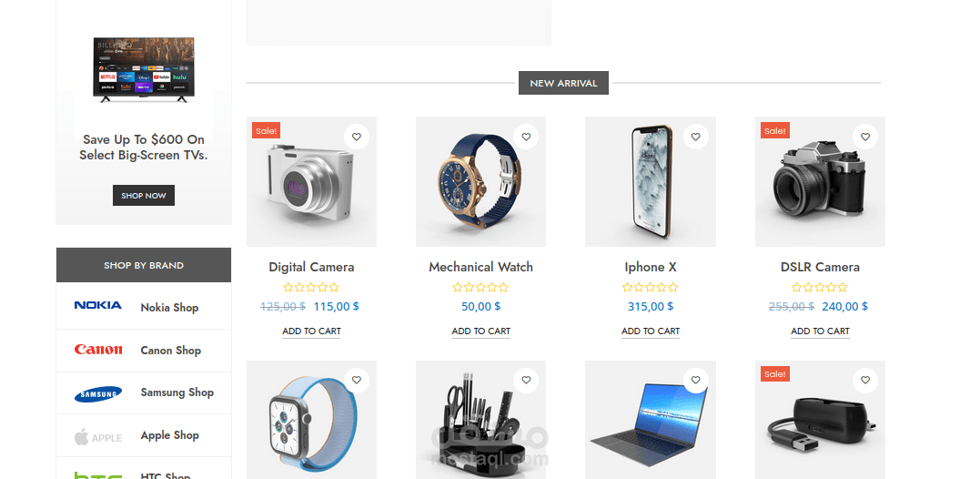Image resolution: width=980 pixels, height=479 pixels.
Task: Click the Canon brand logo
Action: coord(98,350)
